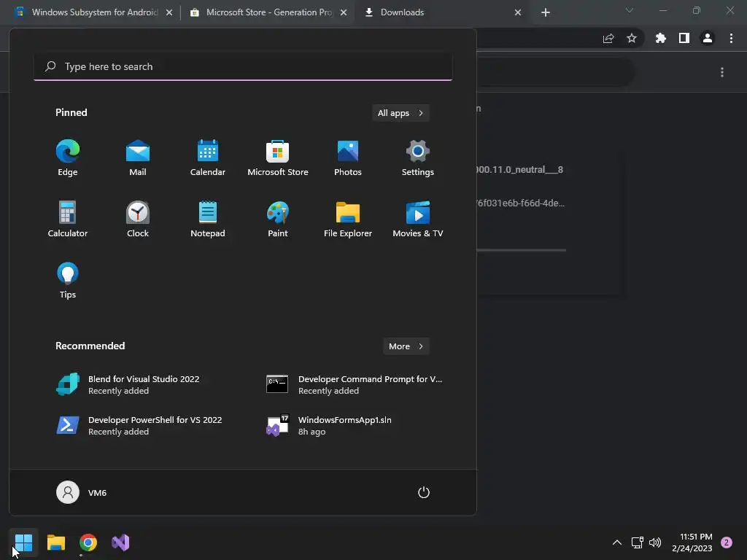Open Settings gear in Start menu
Viewport: 747px width, 560px height.
tap(418, 158)
